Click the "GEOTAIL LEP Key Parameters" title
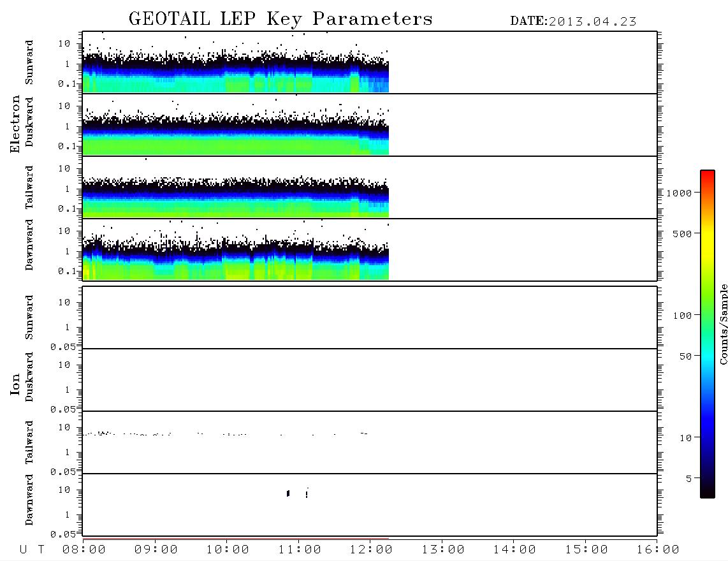This screenshot has height=561, width=728. click(x=280, y=19)
